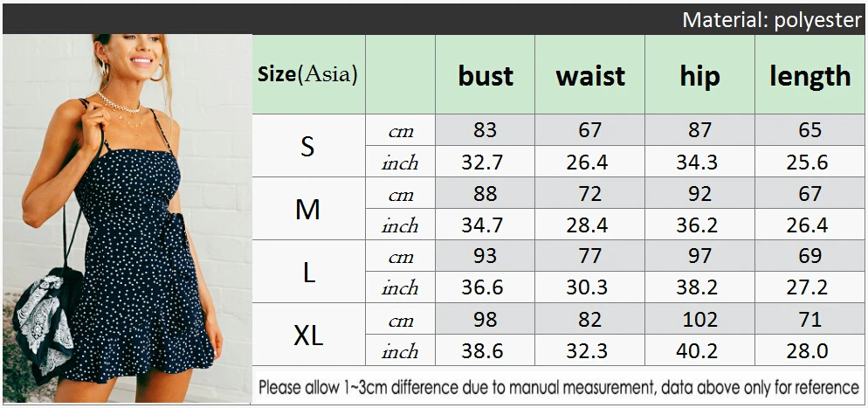868x408 pixels.
Task: Click the model photo in navy polka-dot dress
Action: click(127, 218)
